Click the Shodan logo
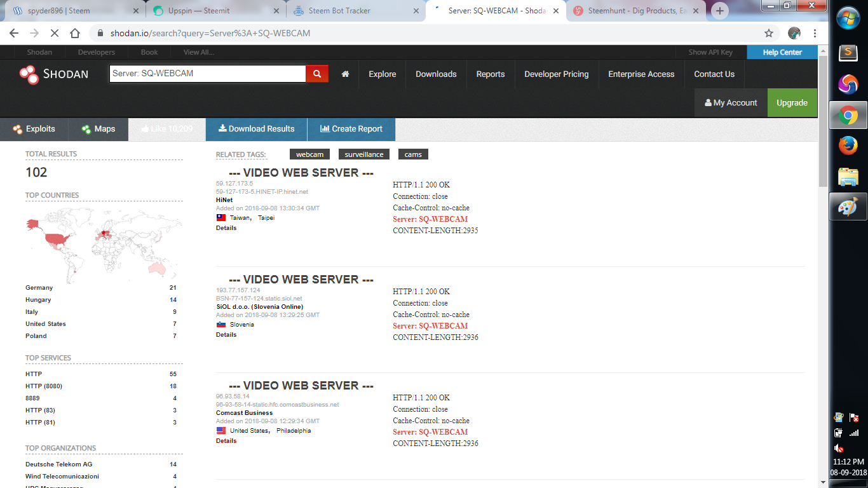This screenshot has width=868, height=488. (x=53, y=74)
